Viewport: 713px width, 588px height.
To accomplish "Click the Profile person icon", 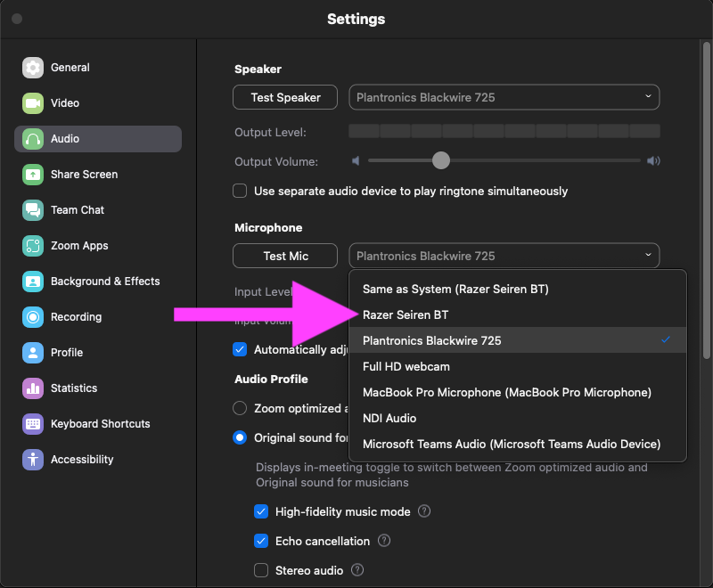I will 33,353.
